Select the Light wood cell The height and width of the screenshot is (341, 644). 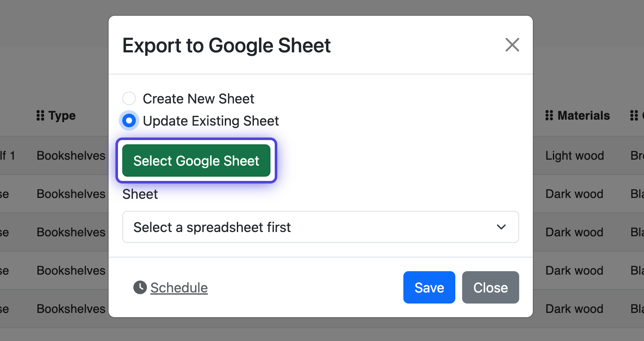pos(574,156)
